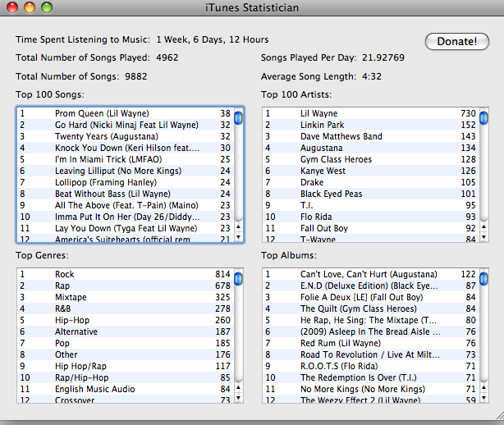Viewport: 504px width, 425px height.
Task: Select The Redemption Is Over (T.I.) album
Action: point(371,377)
